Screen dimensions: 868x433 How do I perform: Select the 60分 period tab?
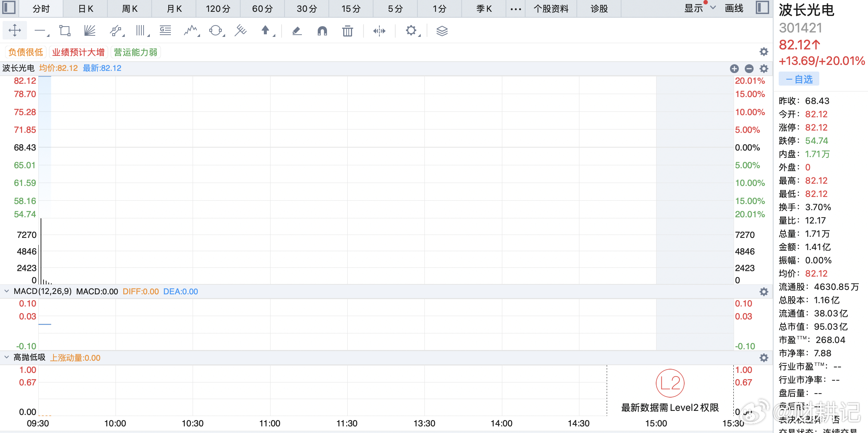point(262,8)
